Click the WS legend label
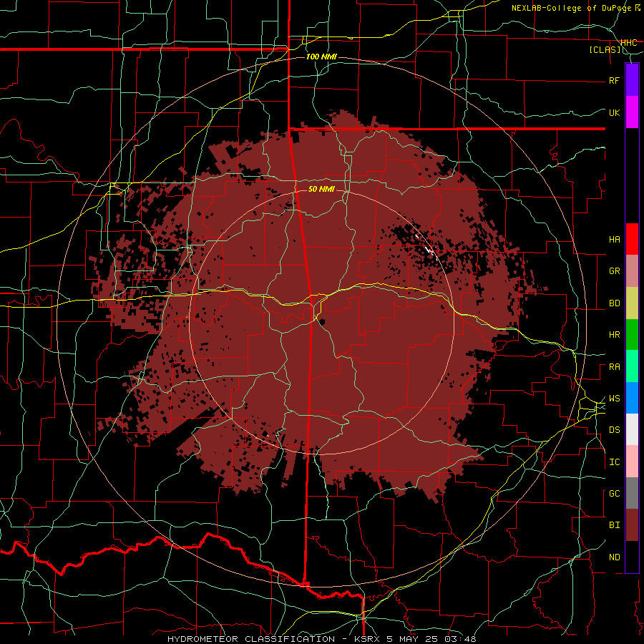 pos(614,399)
